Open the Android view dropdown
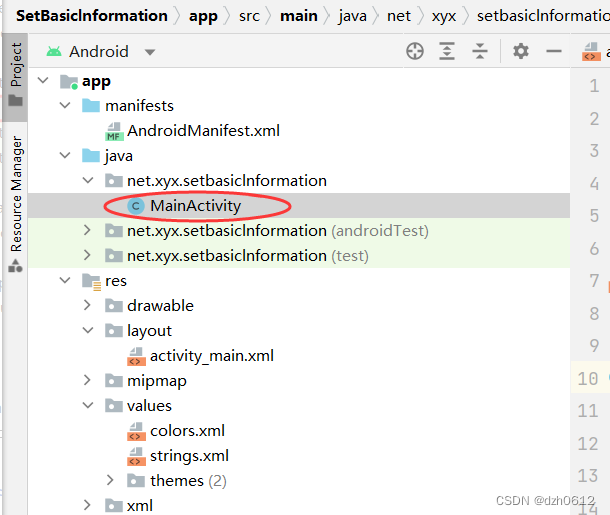The width and height of the screenshot is (610, 515). [x=150, y=52]
